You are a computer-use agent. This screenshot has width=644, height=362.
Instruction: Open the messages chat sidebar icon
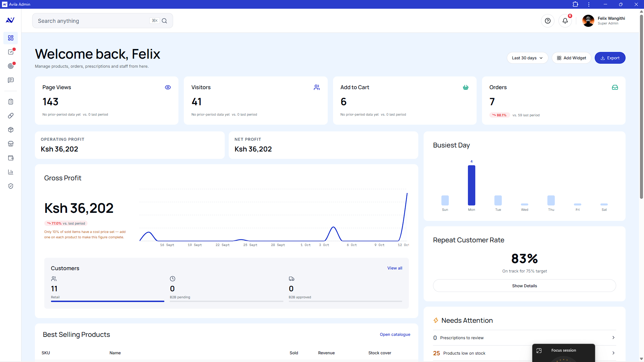point(11,80)
